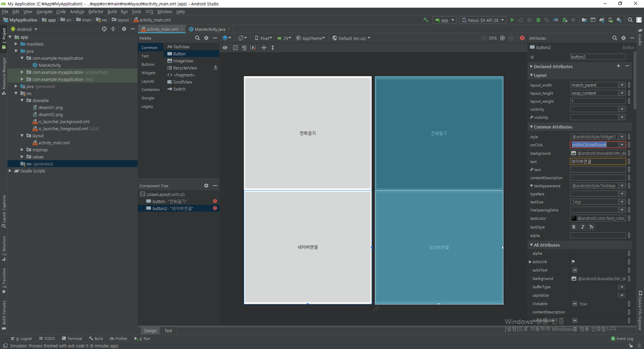This screenshot has height=349, width=644.
Task: Search within the Palette panel
Action: (198, 38)
